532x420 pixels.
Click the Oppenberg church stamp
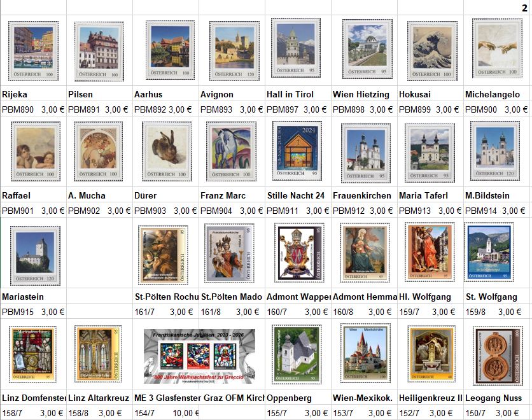click(x=297, y=354)
